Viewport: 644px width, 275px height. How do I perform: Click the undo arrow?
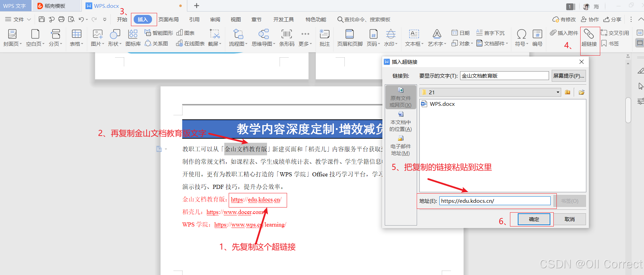(81, 19)
